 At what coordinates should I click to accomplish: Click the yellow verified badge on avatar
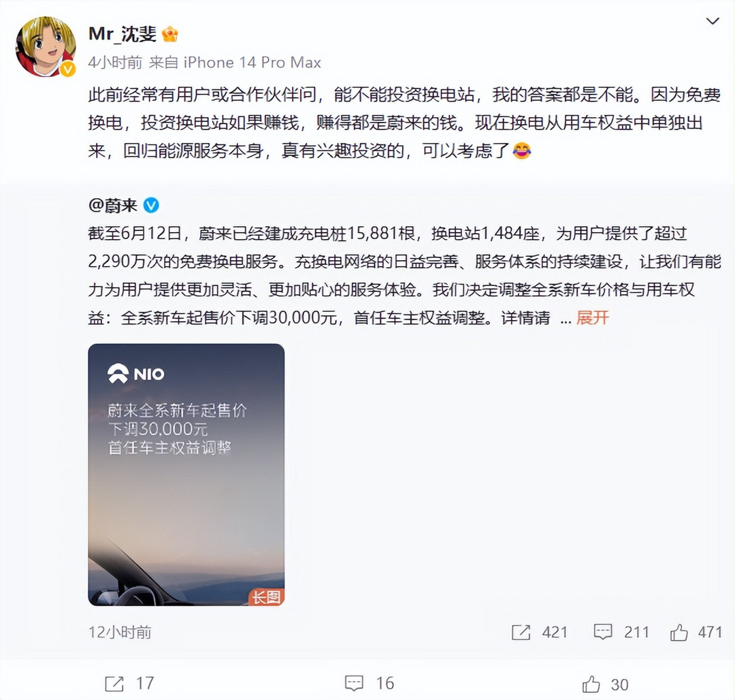[x=68, y=69]
